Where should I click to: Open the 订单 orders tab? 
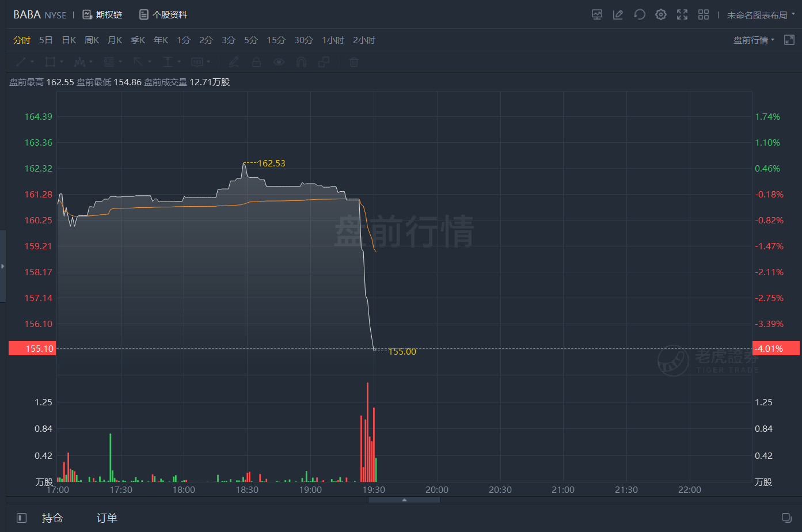click(x=107, y=518)
